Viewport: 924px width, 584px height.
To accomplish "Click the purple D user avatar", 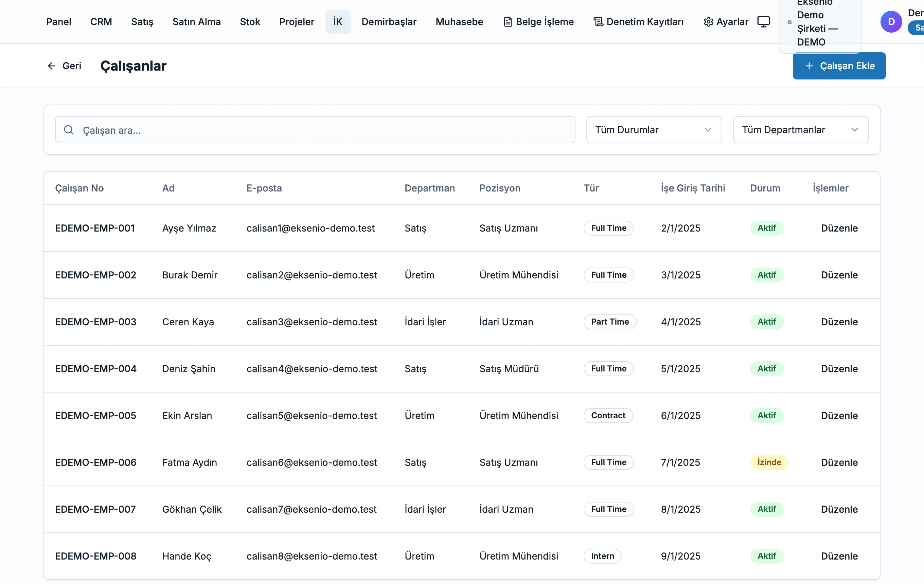I will tap(891, 22).
